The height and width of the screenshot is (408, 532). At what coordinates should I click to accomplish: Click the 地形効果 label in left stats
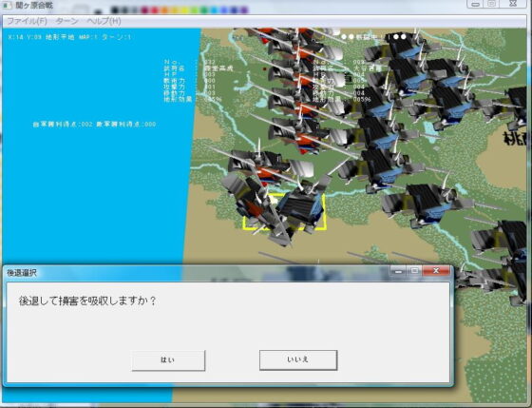(178, 99)
